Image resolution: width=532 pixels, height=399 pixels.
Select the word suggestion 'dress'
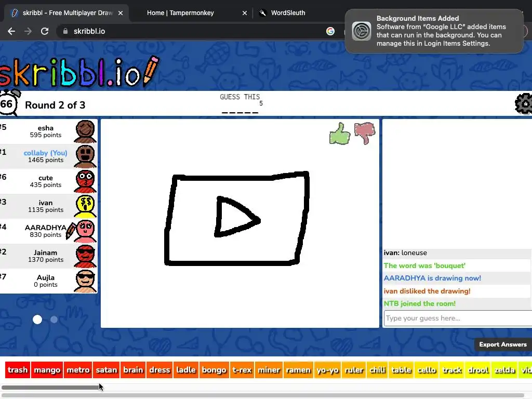(159, 370)
